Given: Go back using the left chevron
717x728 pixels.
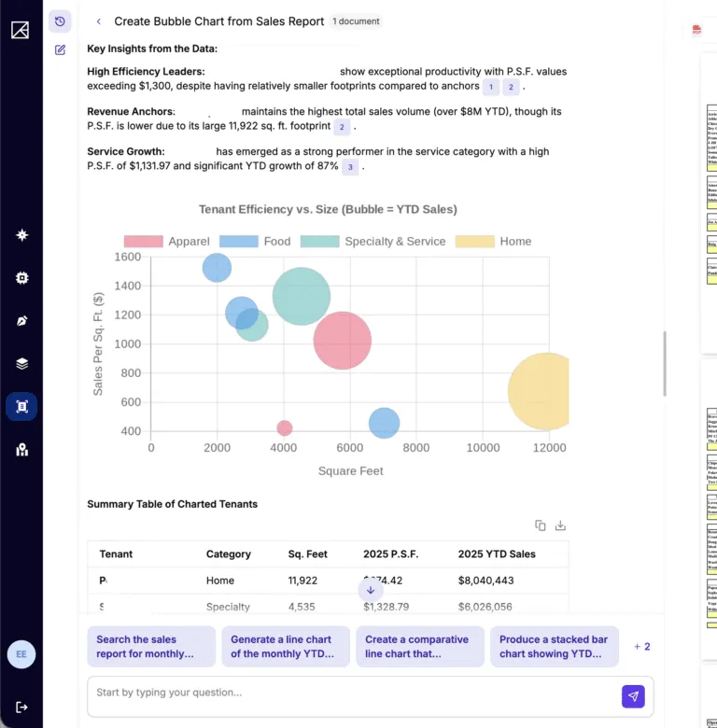Looking at the screenshot, I should coord(98,21).
